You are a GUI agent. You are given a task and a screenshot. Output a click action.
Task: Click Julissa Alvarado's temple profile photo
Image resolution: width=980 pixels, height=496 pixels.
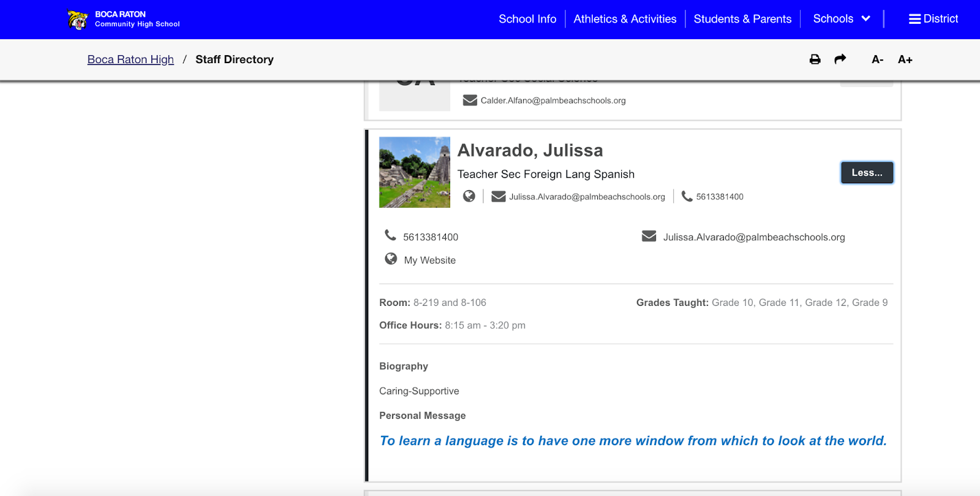coord(415,172)
